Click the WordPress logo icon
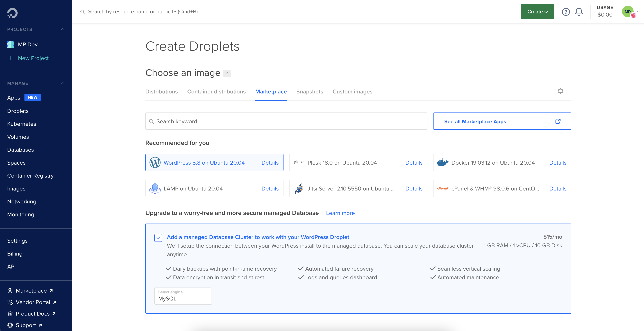The height and width of the screenshot is (331, 644). pos(155,163)
